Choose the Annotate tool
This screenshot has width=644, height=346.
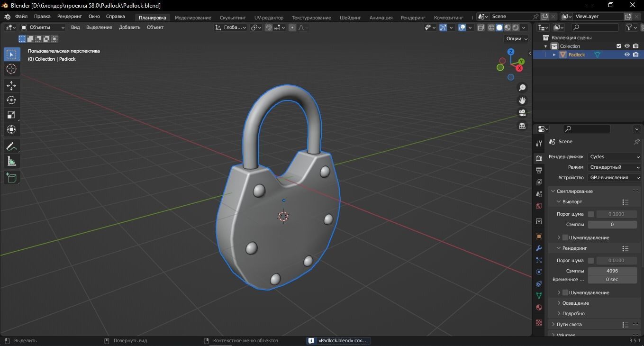point(11,146)
